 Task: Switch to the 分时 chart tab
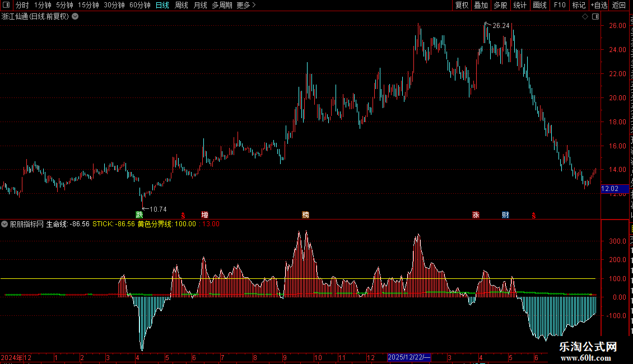tap(22, 5)
